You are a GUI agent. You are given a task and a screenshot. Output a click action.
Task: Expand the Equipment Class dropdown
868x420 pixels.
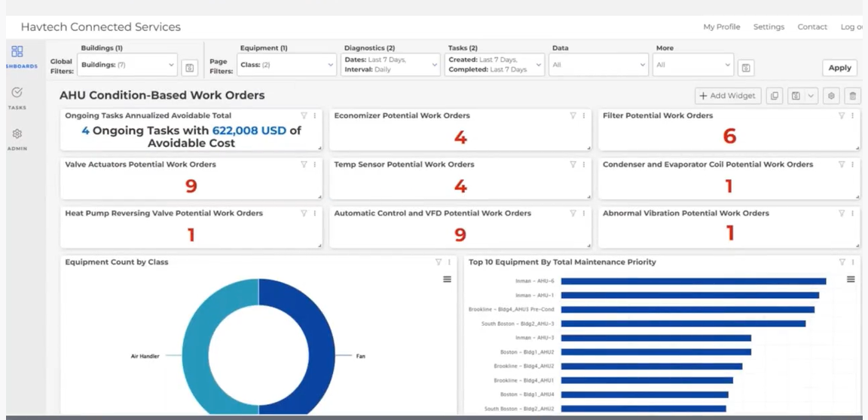287,65
